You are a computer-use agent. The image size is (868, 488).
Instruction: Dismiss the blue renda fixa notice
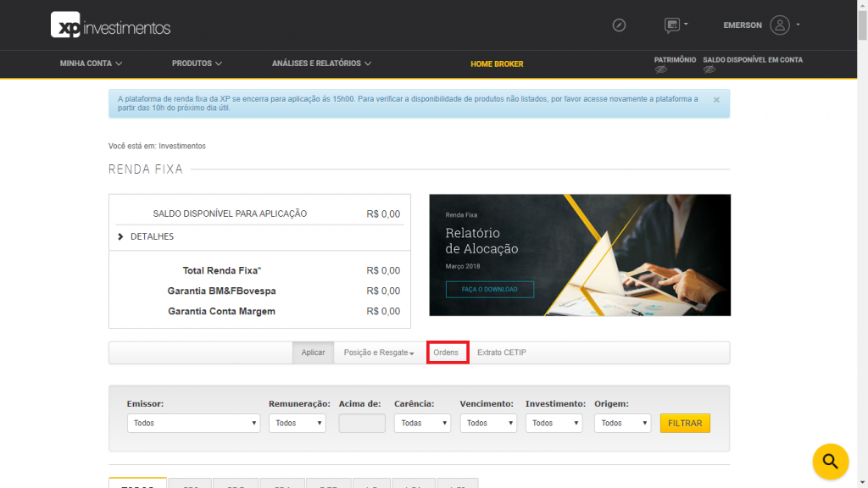pyautogui.click(x=716, y=100)
